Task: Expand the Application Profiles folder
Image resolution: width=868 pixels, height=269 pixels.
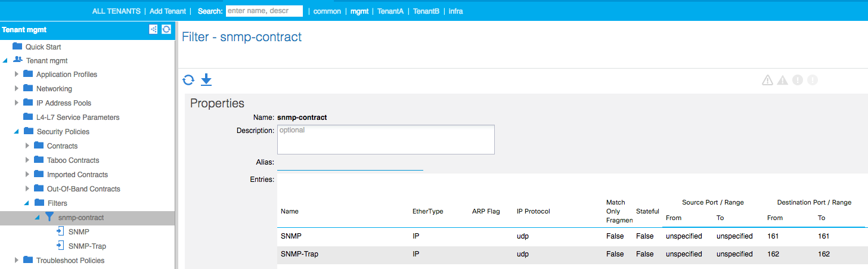Action: pos(17,75)
